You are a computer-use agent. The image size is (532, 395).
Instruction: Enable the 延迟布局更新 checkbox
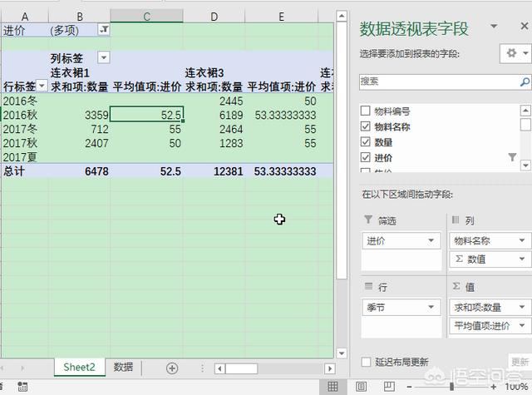click(367, 362)
